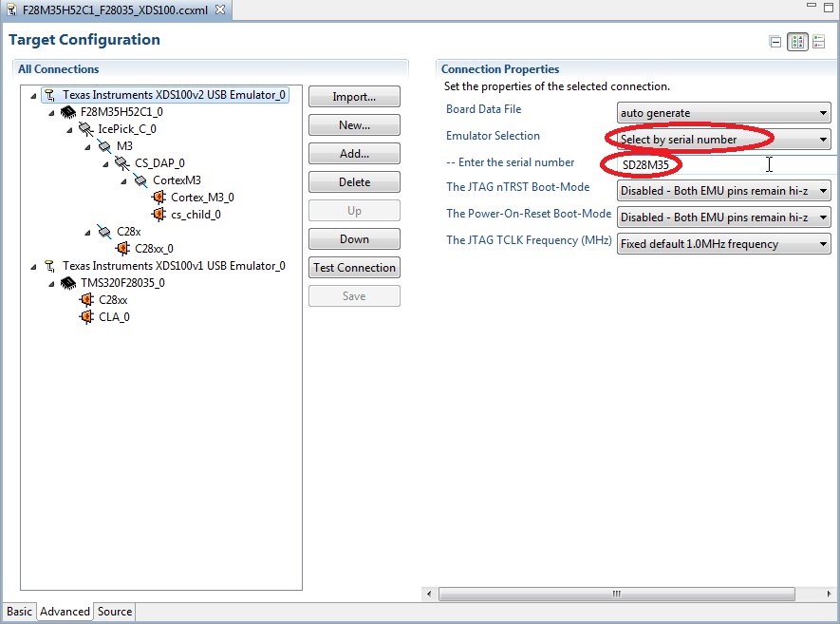Click the CortexM3 subpath icon
Viewport: 840px width, 624px height.
click(140, 180)
